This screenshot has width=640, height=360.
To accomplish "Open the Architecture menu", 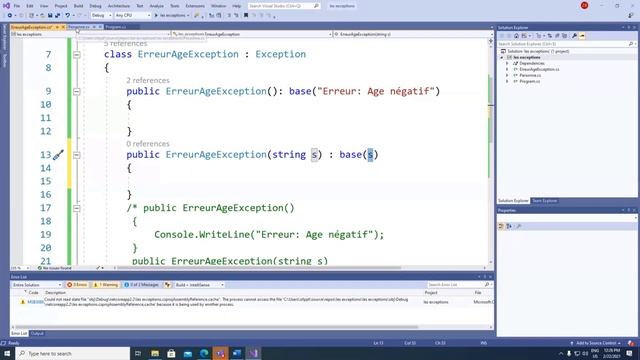I will pyautogui.click(x=119, y=6).
